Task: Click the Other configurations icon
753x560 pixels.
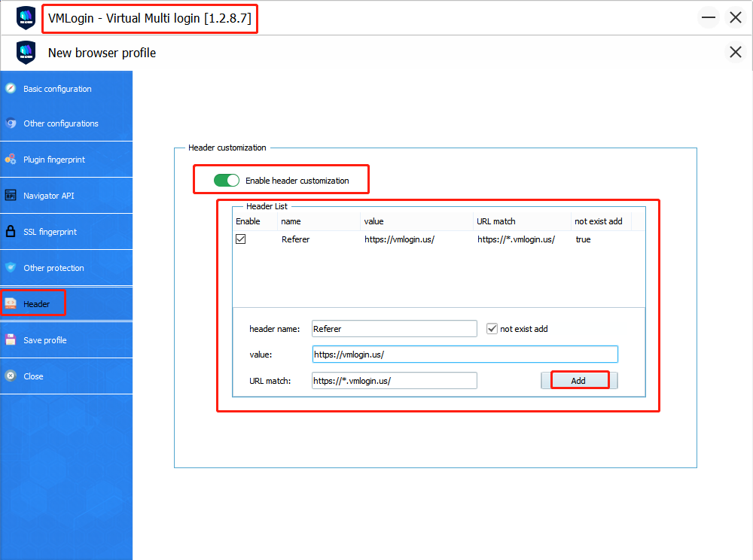Action: coord(11,123)
